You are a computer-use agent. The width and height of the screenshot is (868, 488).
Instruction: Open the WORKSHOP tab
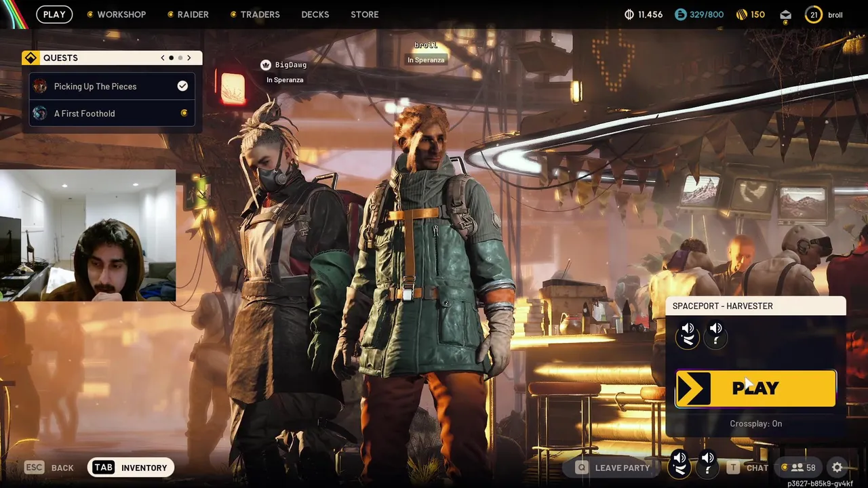[117, 14]
